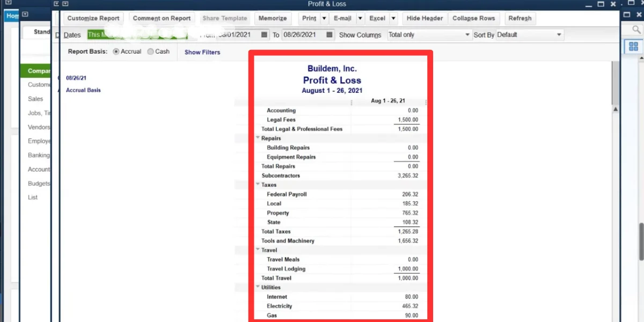Open the To date calendar picker
The width and height of the screenshot is (644, 322).
(330, 35)
